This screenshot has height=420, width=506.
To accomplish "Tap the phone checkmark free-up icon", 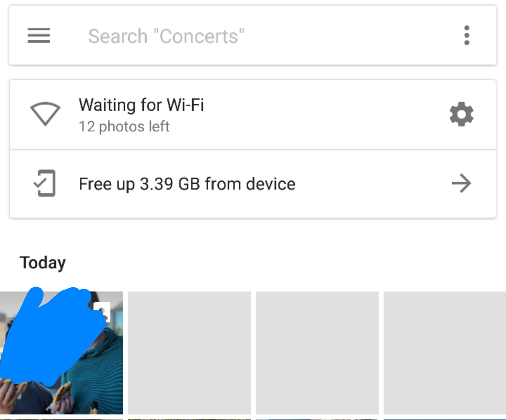I will tap(45, 183).
